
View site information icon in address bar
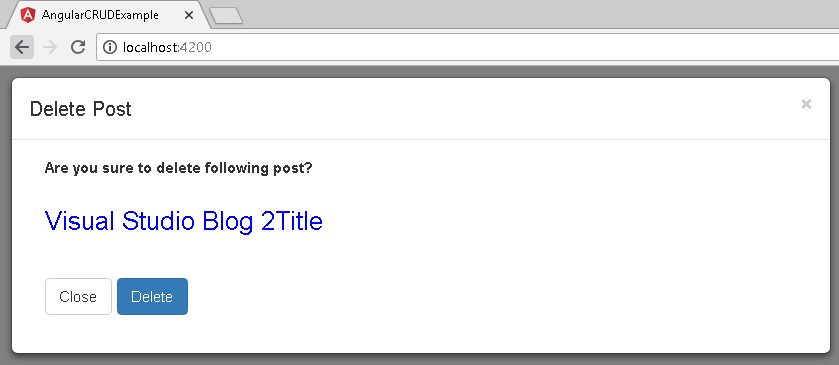pos(110,47)
